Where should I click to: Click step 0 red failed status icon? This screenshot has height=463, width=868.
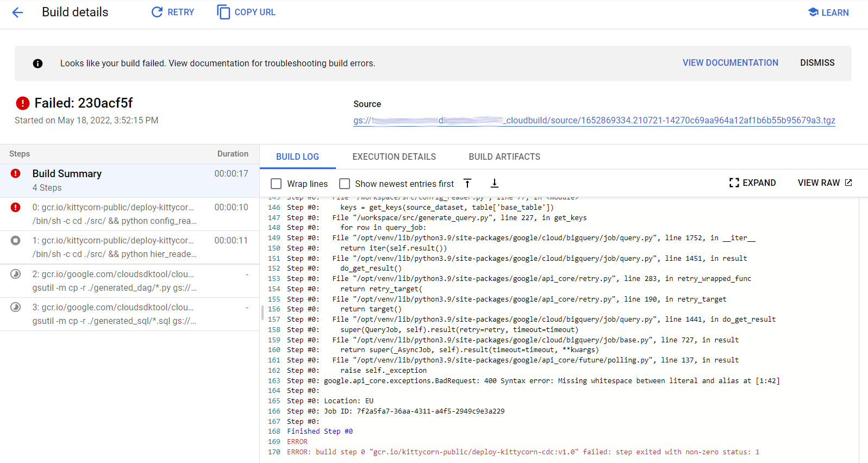point(16,207)
